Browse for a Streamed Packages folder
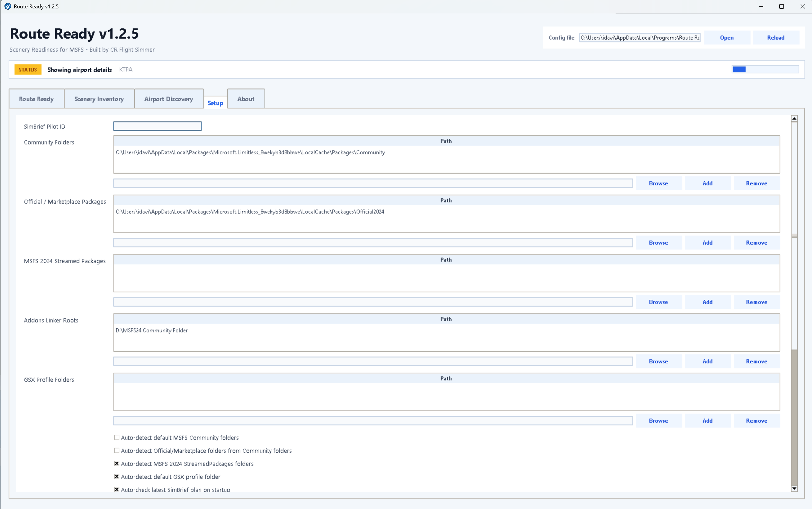Image resolution: width=812 pixels, height=509 pixels. pos(659,302)
